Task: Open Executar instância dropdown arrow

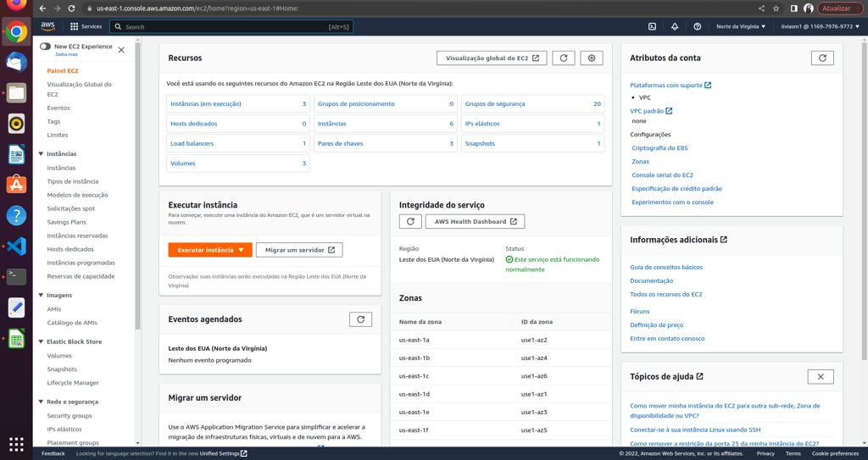Action: (x=241, y=250)
